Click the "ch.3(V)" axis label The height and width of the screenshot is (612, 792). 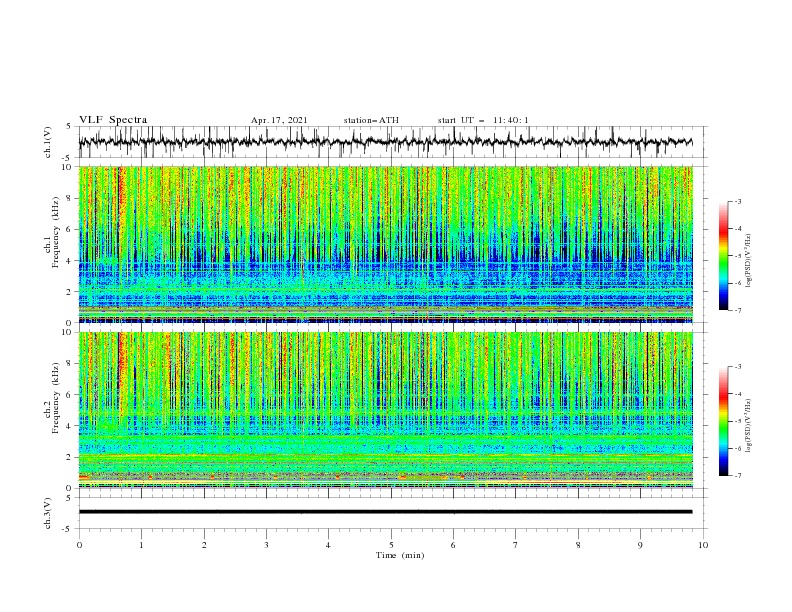pyautogui.click(x=48, y=513)
